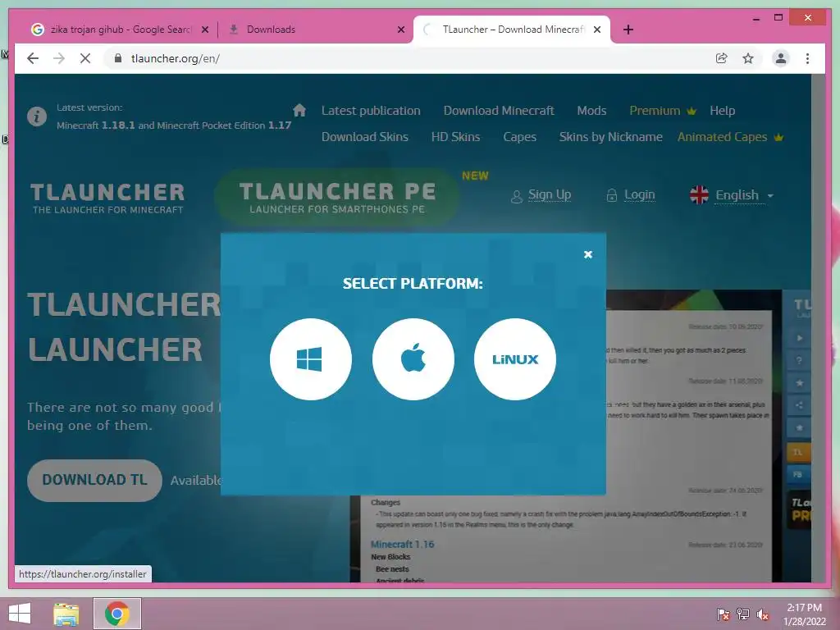
Task: Click the page vertical scrollbar
Action: pos(818,328)
